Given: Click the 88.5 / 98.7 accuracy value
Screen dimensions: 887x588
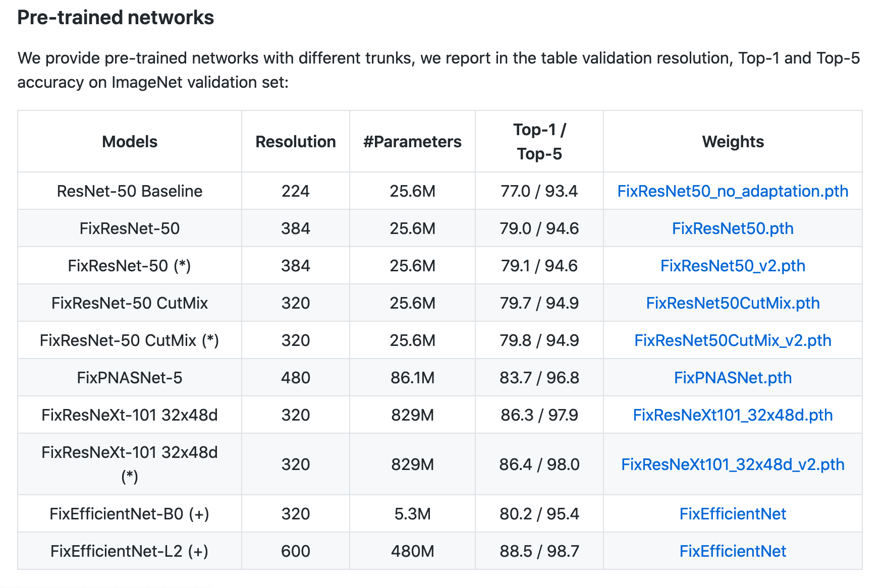Looking at the screenshot, I should (539, 551).
